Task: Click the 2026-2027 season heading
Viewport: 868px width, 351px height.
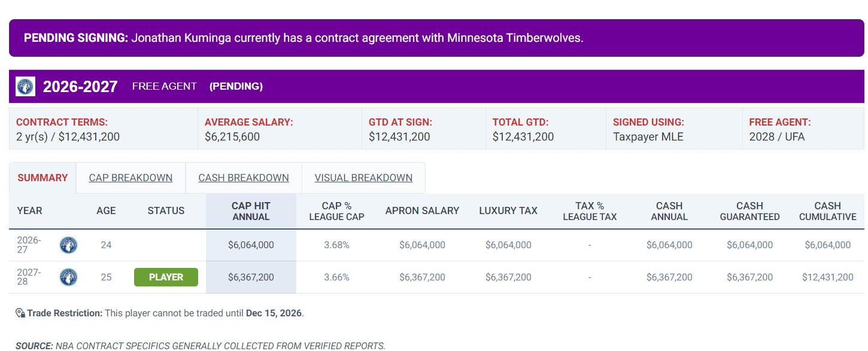Action: click(80, 87)
